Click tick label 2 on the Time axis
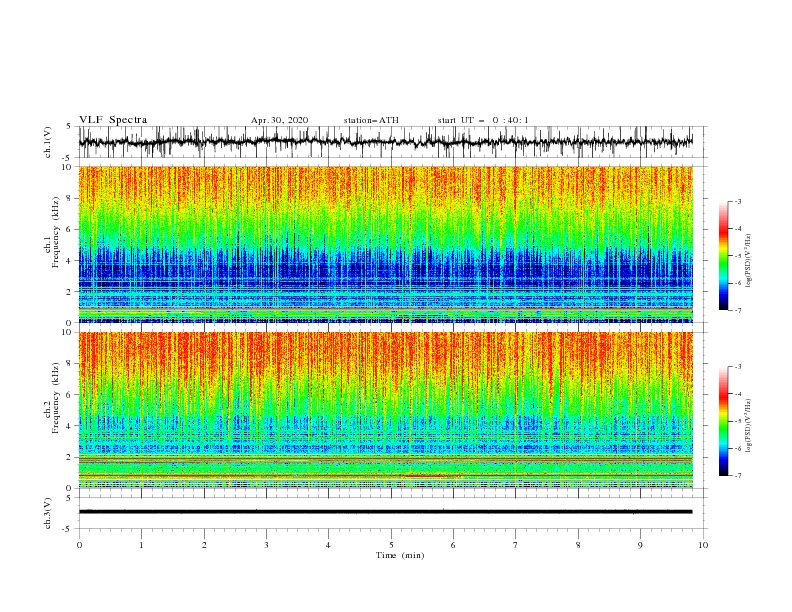Viewport: 792px width, 612px height. click(x=204, y=545)
